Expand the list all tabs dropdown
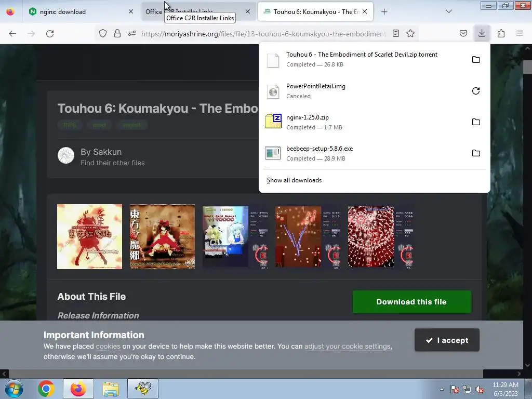This screenshot has height=399, width=532. click(448, 12)
